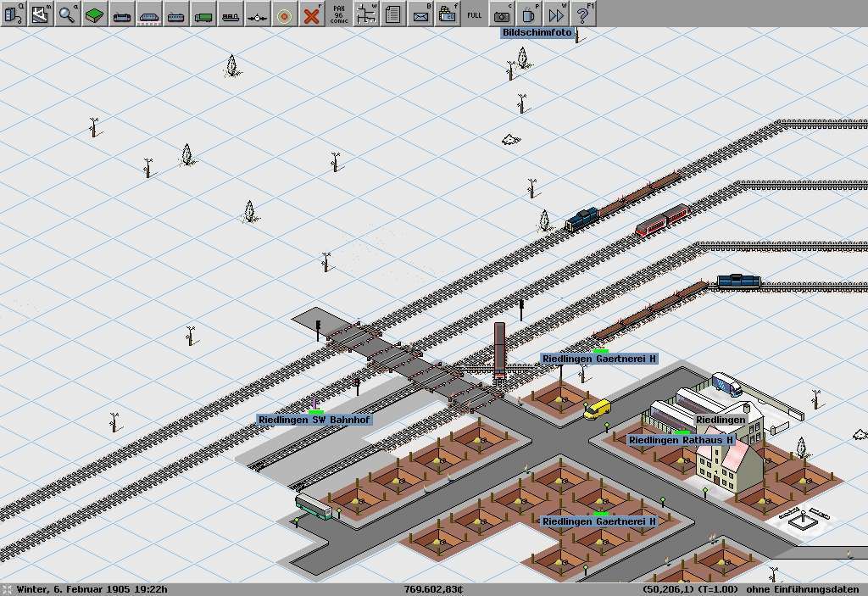The height and width of the screenshot is (596, 868).
Task: Open help with the question mark icon
Action: coord(582,14)
